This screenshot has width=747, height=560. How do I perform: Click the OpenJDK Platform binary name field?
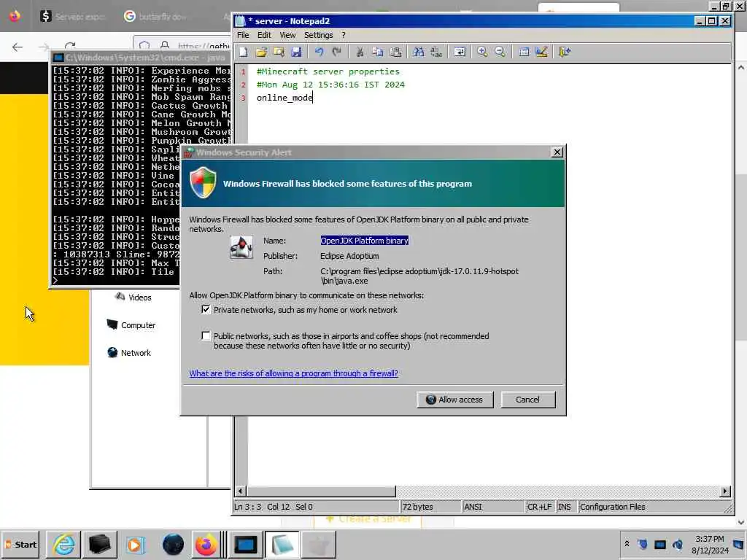(365, 241)
